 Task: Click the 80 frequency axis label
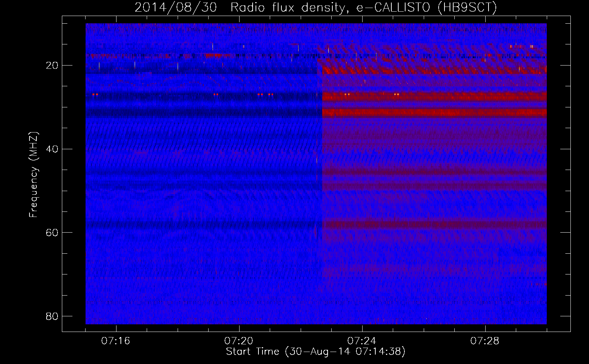52,316
